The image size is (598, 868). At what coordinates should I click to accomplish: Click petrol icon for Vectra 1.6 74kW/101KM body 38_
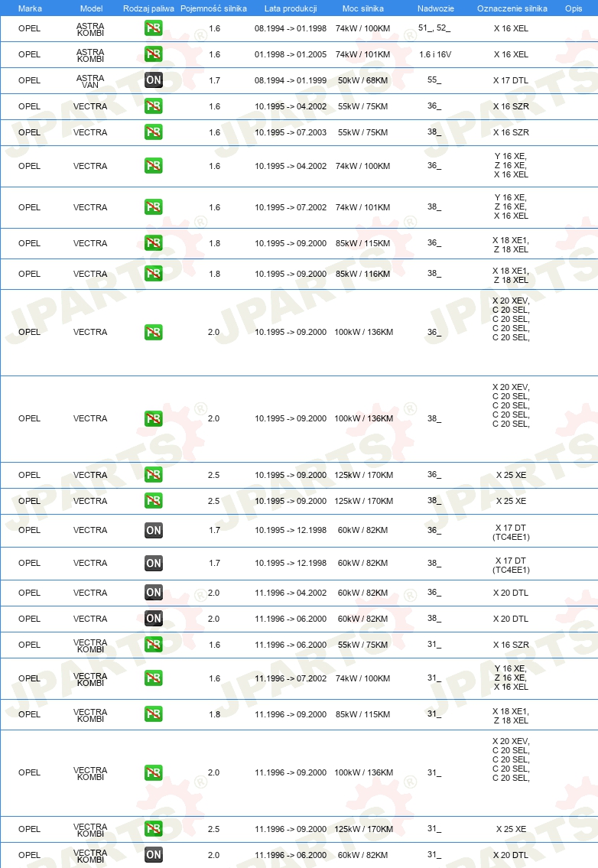tap(154, 207)
